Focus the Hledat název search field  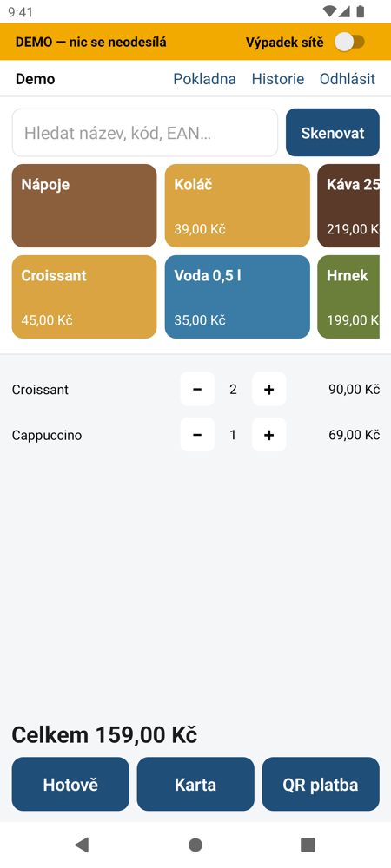click(145, 132)
